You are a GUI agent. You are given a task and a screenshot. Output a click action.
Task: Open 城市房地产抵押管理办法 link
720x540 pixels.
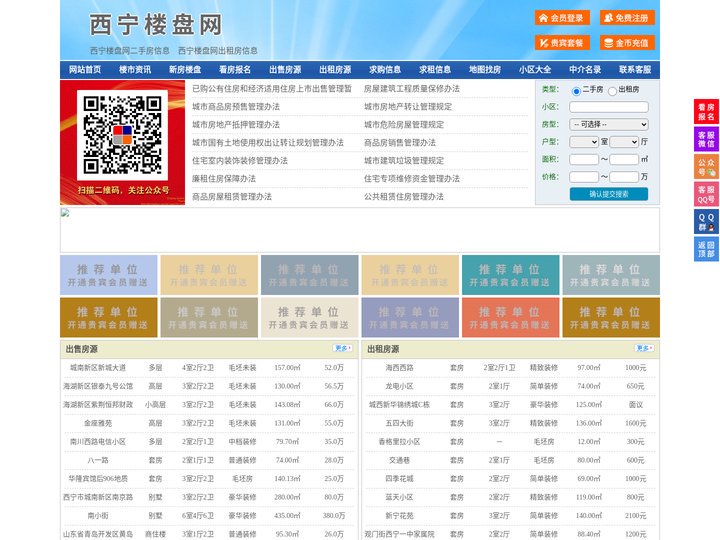(x=236, y=124)
